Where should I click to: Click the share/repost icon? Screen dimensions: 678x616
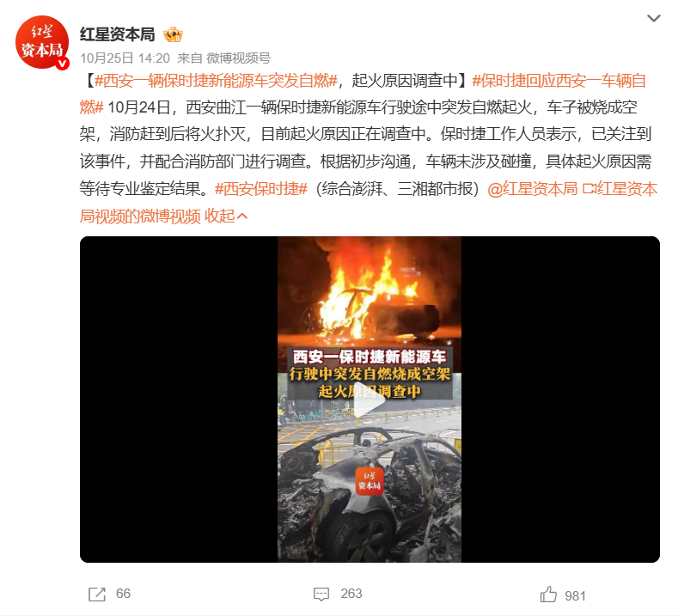point(97,594)
